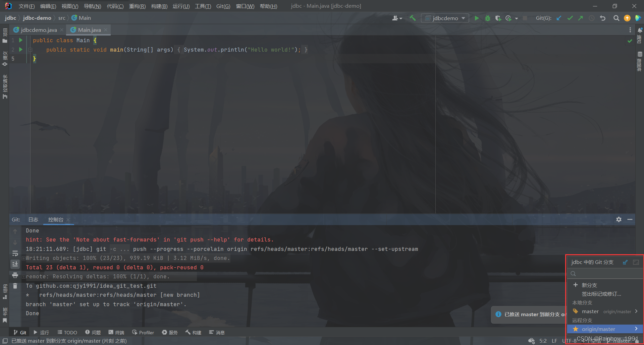Run Main class from line 1 gutter

tap(21, 40)
